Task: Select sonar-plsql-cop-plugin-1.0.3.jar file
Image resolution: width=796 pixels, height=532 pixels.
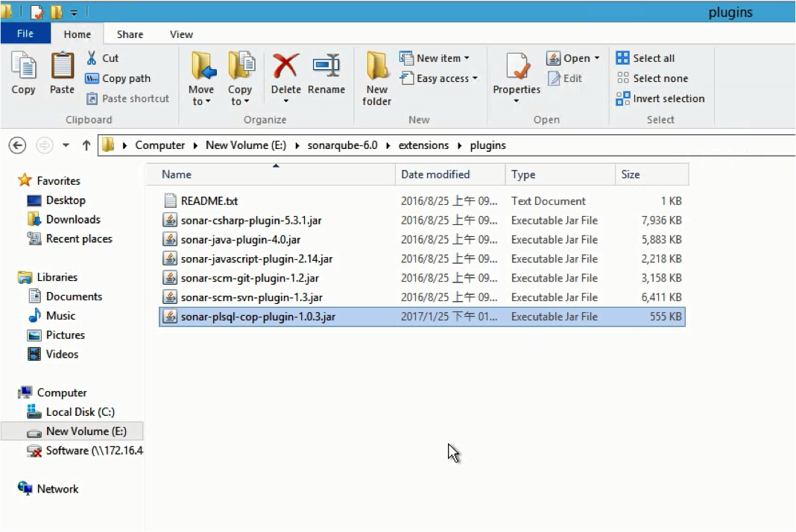Action: click(x=423, y=317)
